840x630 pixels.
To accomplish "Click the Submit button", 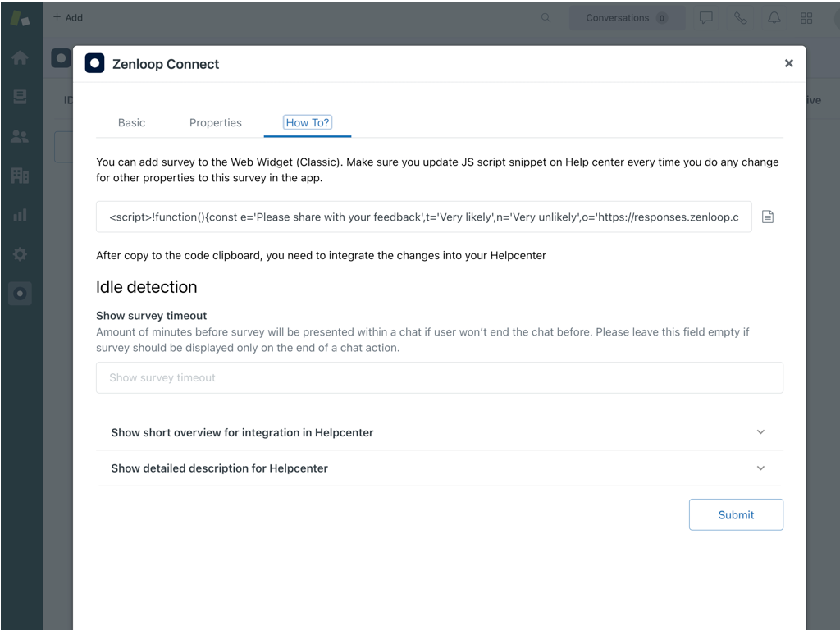I will click(x=736, y=514).
